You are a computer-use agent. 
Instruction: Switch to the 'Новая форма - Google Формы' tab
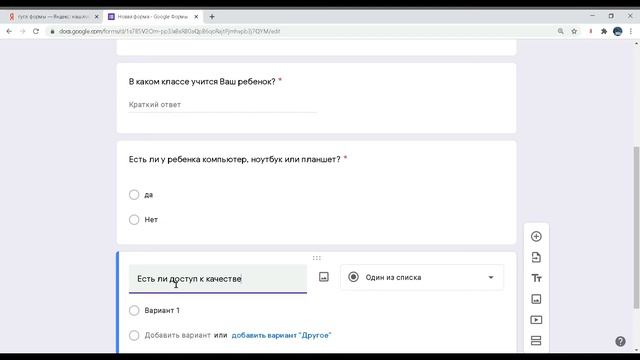pyautogui.click(x=153, y=17)
